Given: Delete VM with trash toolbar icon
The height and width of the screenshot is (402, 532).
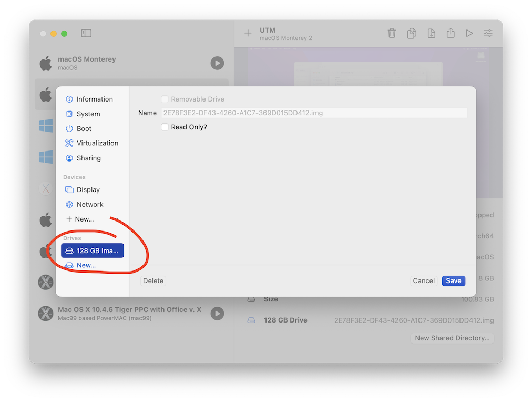Looking at the screenshot, I should (x=392, y=33).
